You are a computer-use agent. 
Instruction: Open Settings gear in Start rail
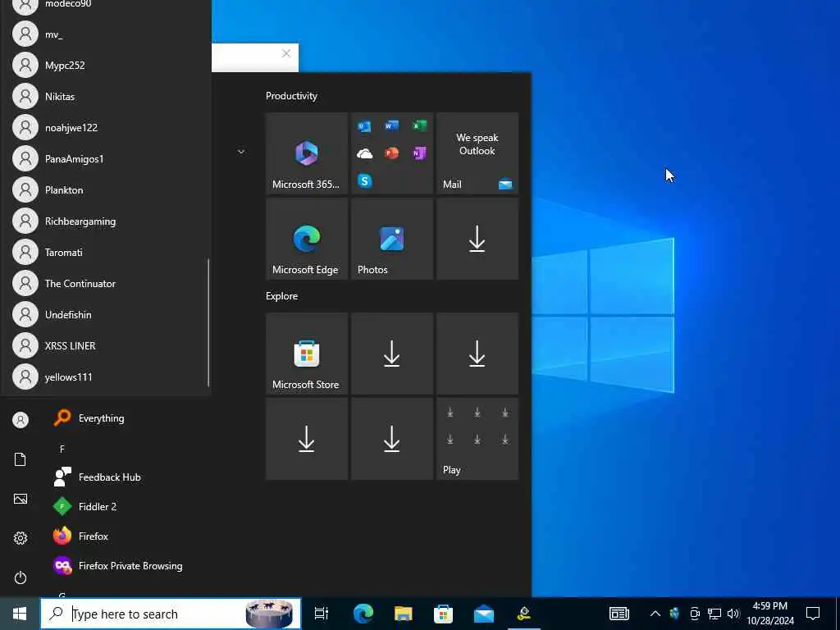point(21,538)
